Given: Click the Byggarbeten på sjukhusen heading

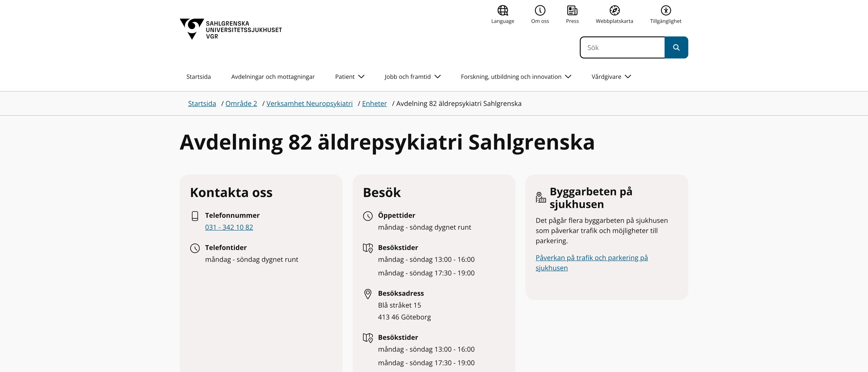Looking at the screenshot, I should coord(591,198).
